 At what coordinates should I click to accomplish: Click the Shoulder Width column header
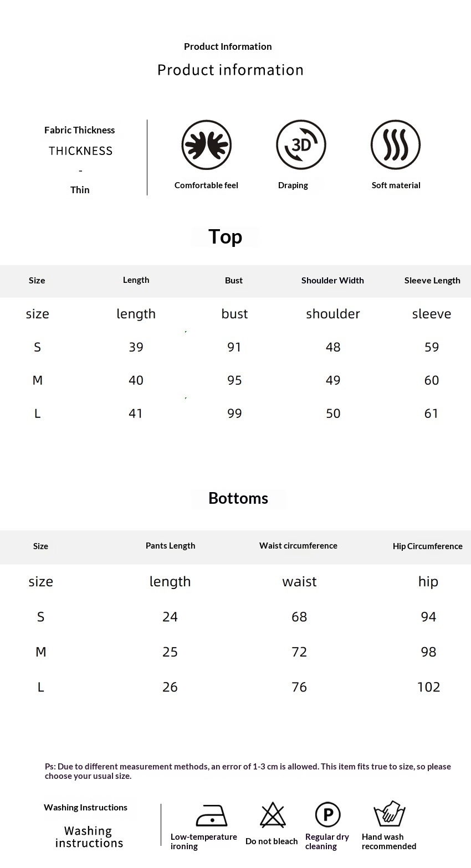coord(332,280)
